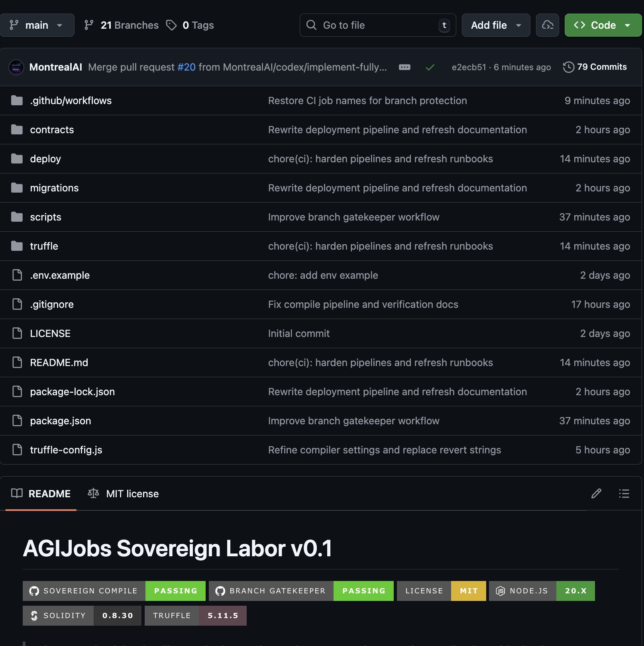Viewport: 644px width, 646px height.
Task: Click folder icon beside contracts
Action: pyautogui.click(x=17, y=130)
